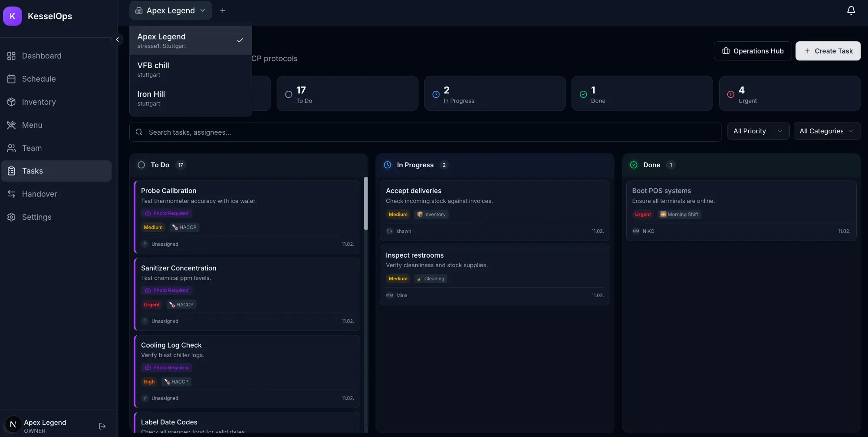Screen dimensions: 868x437
Task: Click the notifications bell
Action: click(851, 10)
